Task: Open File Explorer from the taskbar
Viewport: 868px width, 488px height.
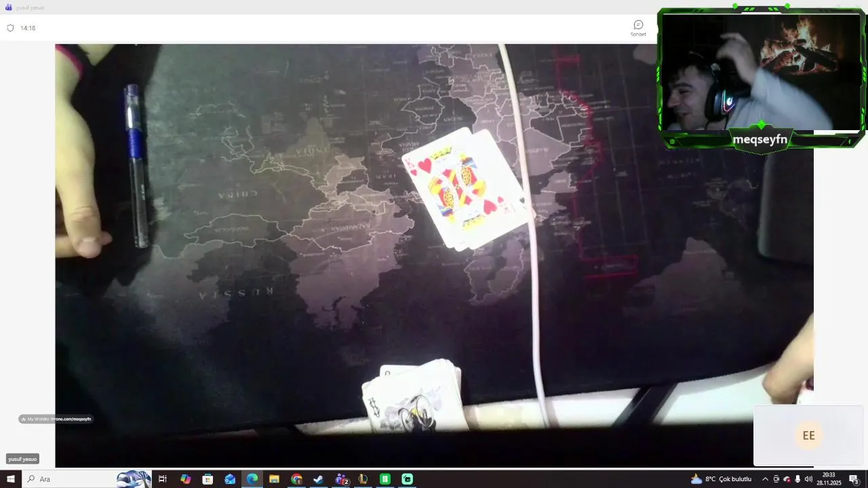Action: click(274, 479)
